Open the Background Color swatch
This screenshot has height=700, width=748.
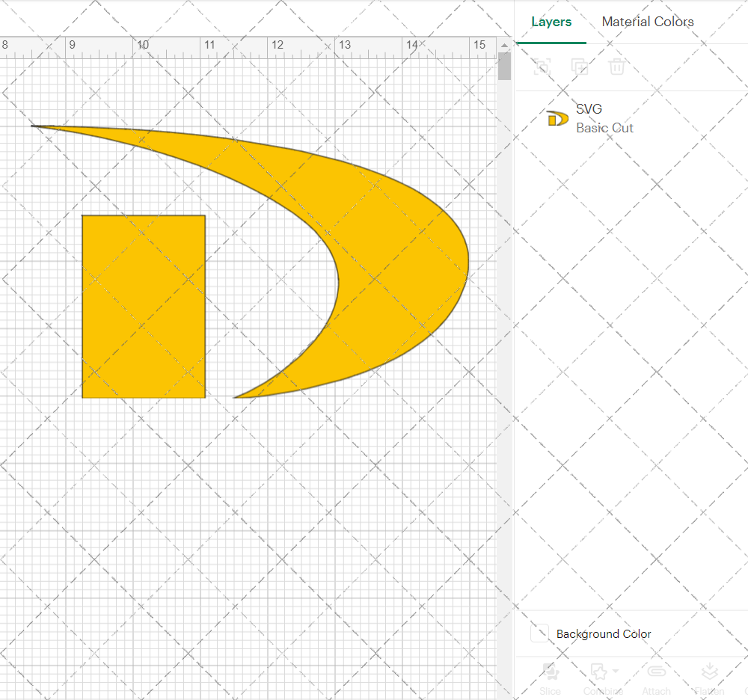coord(539,633)
